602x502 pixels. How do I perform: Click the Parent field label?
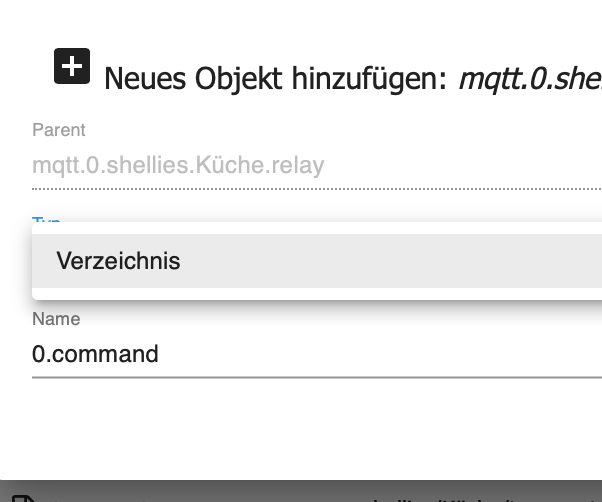coord(59,130)
